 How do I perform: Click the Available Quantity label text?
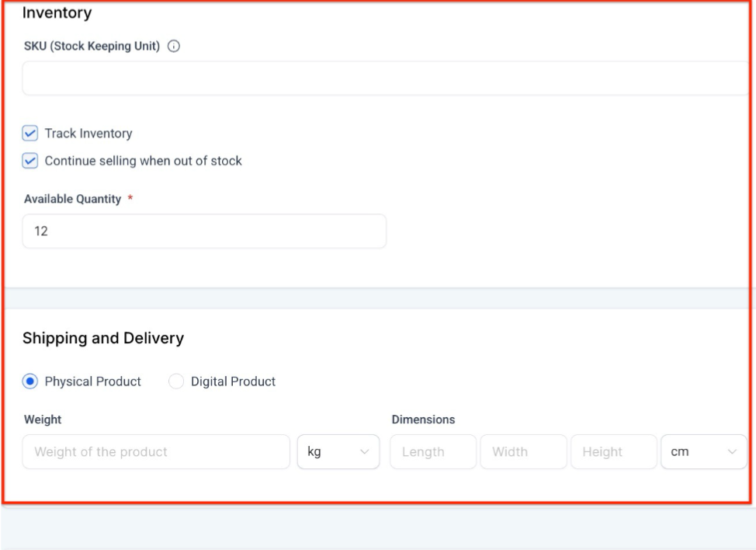(x=72, y=200)
